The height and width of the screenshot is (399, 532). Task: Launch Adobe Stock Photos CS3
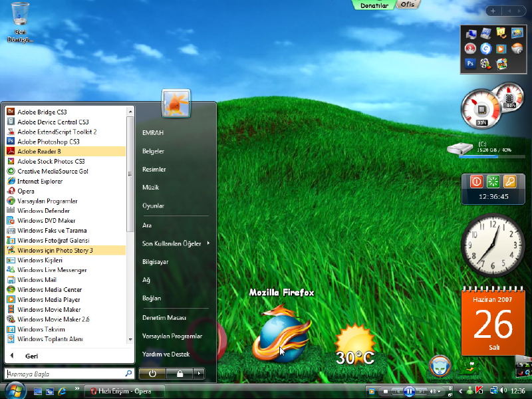coord(65,161)
